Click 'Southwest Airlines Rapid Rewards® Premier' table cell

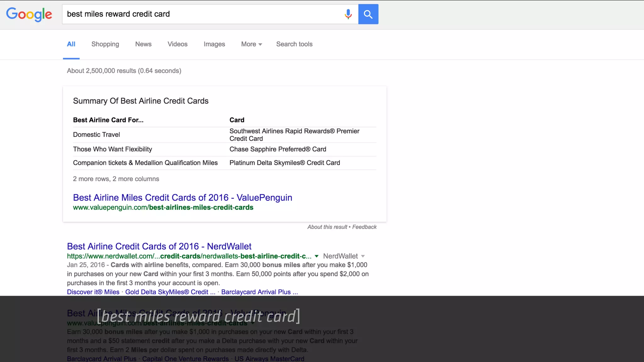click(x=294, y=135)
